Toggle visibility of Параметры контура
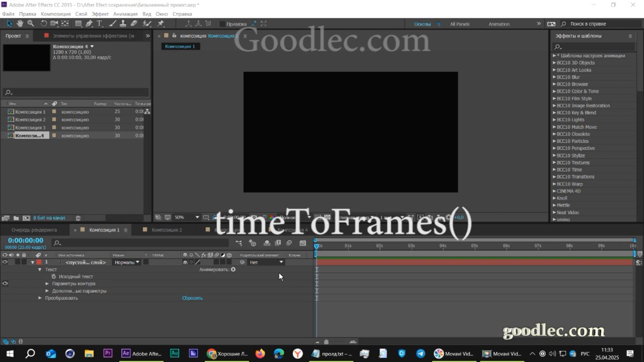Screen dimensions: 644x362 (x=5, y=284)
